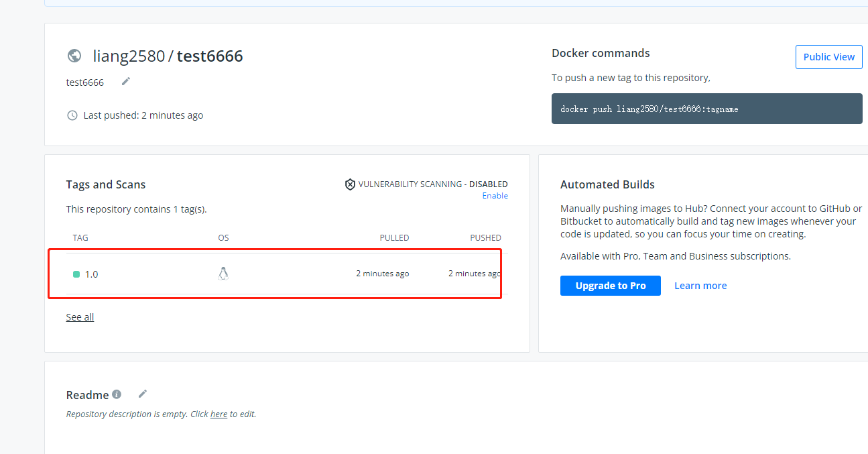Click 'Last pushed: 2 minutes ago' text
Image resolution: width=868 pixels, height=454 pixels.
tap(143, 115)
